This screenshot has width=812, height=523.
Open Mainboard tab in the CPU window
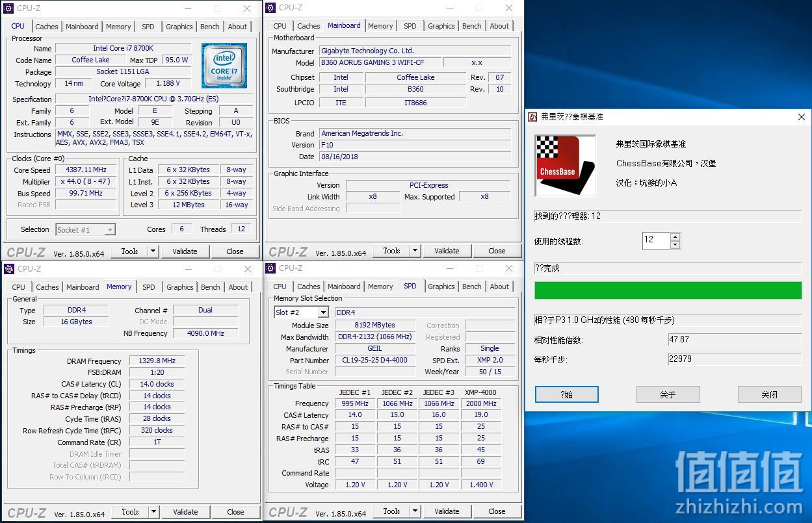click(83, 27)
